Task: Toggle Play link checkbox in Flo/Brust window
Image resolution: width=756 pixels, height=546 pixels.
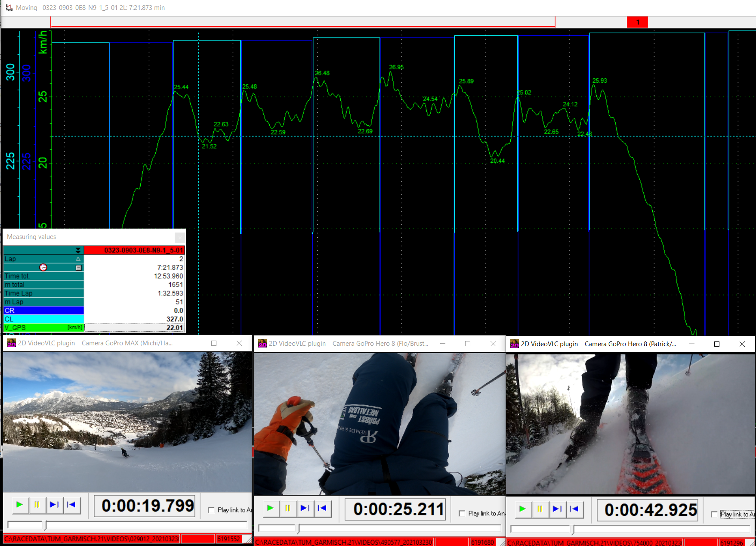Action: [x=462, y=513]
